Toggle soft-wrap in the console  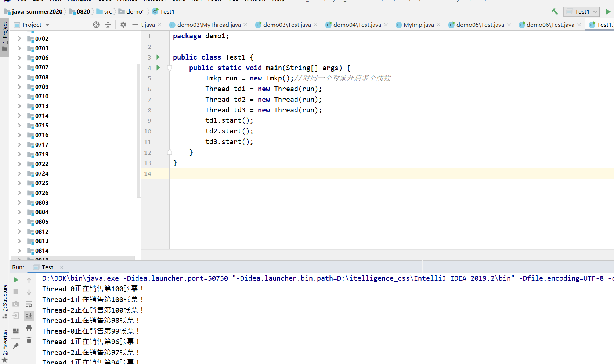coord(29,304)
